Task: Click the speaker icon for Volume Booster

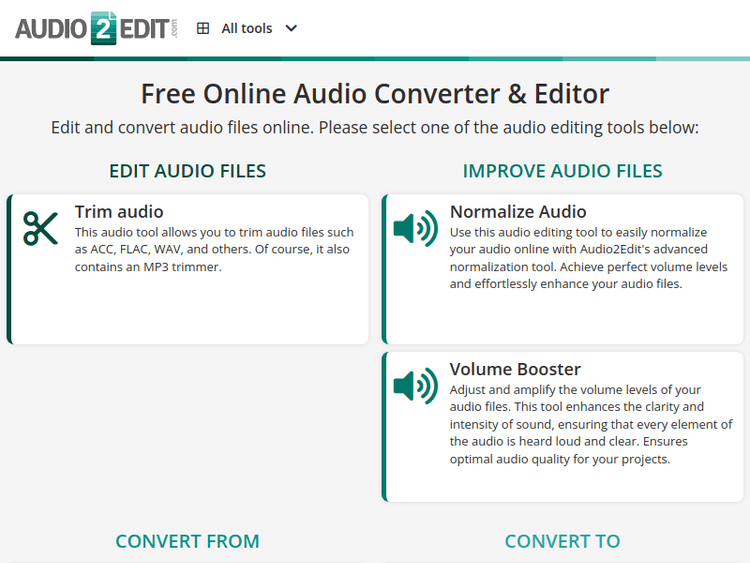Action: (415, 386)
